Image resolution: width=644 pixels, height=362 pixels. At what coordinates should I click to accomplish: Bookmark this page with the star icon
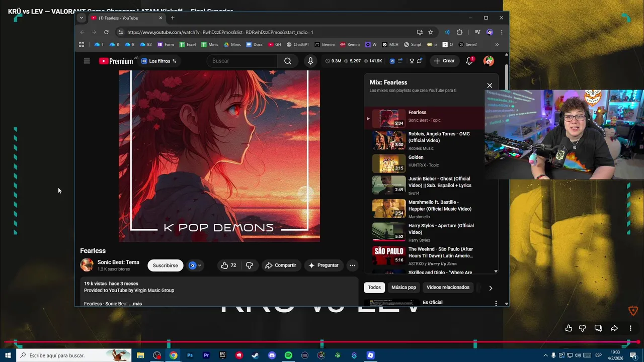point(431,32)
